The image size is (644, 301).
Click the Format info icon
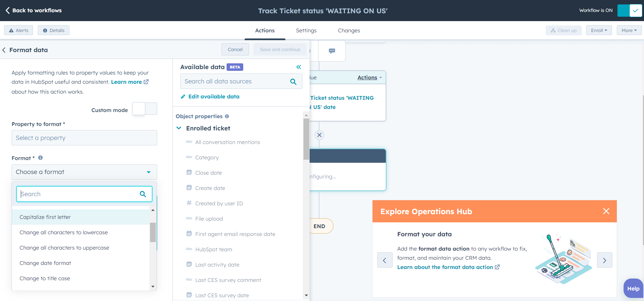[40, 158]
